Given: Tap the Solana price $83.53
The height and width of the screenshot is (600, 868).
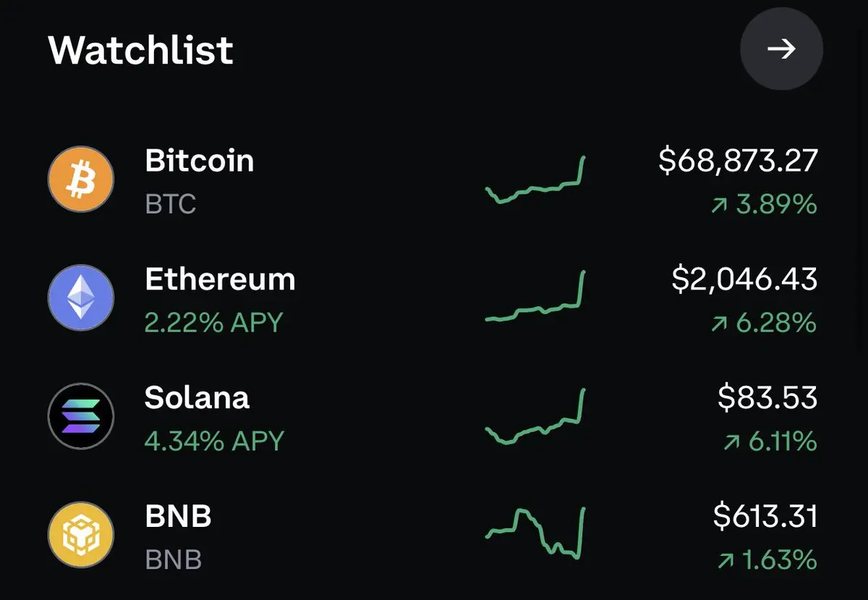Looking at the screenshot, I should pyautogui.click(x=767, y=398).
